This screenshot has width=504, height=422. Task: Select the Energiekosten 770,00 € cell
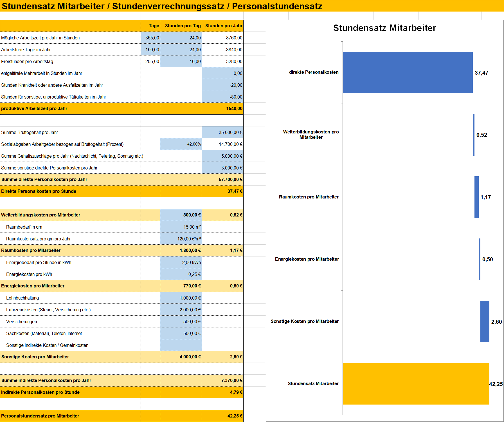(181, 286)
